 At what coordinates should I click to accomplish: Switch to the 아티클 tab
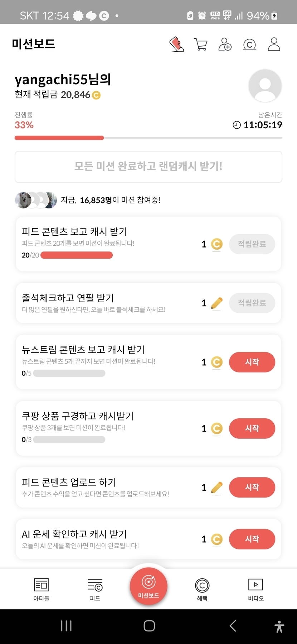pyautogui.click(x=41, y=589)
